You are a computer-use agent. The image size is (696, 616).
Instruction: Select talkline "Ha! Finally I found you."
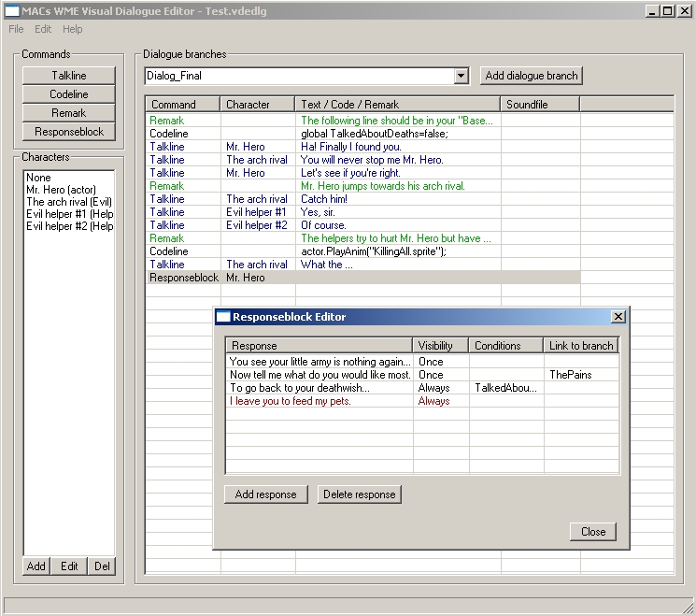click(x=363, y=147)
